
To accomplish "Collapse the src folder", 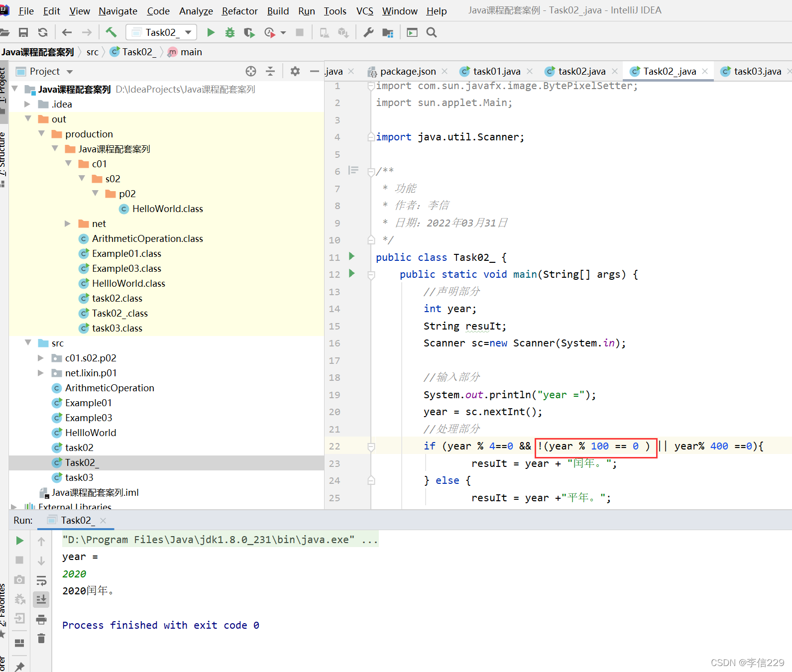I will (28, 343).
